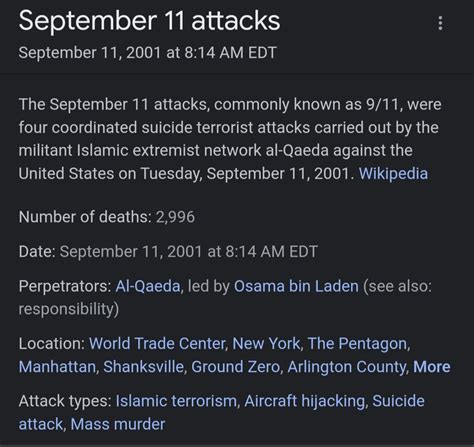Select the Arlington County location link
Image resolution: width=474 pixels, height=447 pixels.
click(347, 367)
